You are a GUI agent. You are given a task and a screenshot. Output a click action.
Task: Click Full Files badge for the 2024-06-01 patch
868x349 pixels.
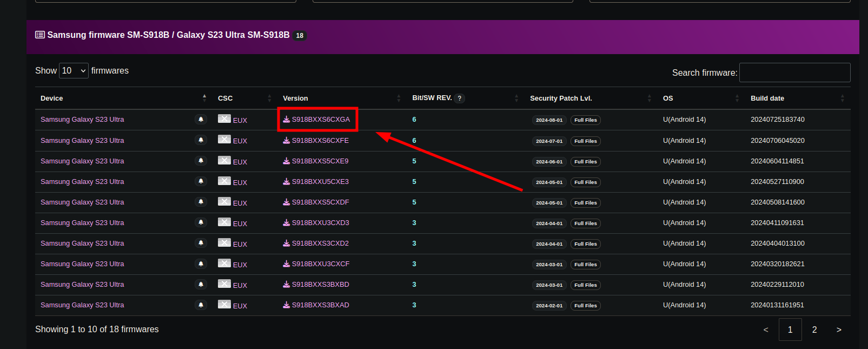pyautogui.click(x=585, y=162)
